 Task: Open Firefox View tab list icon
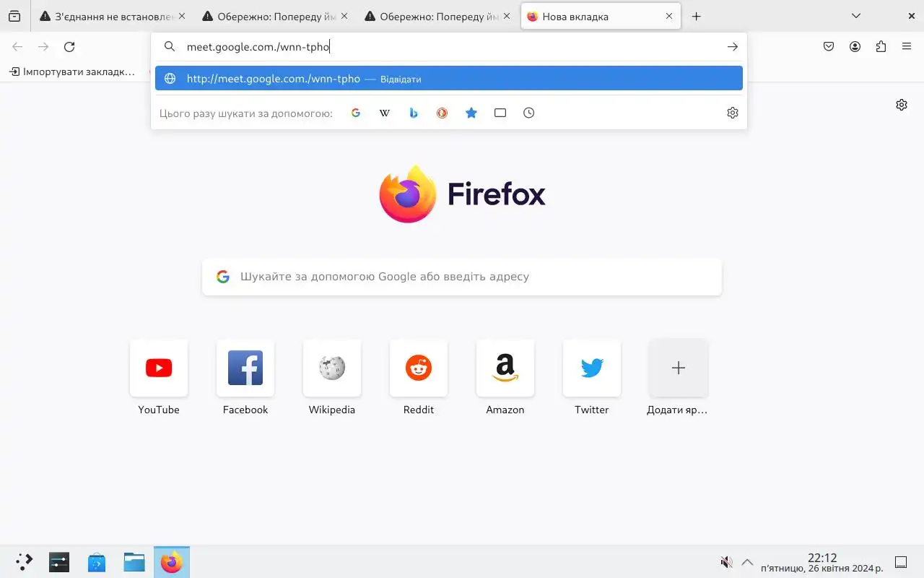tap(14, 16)
